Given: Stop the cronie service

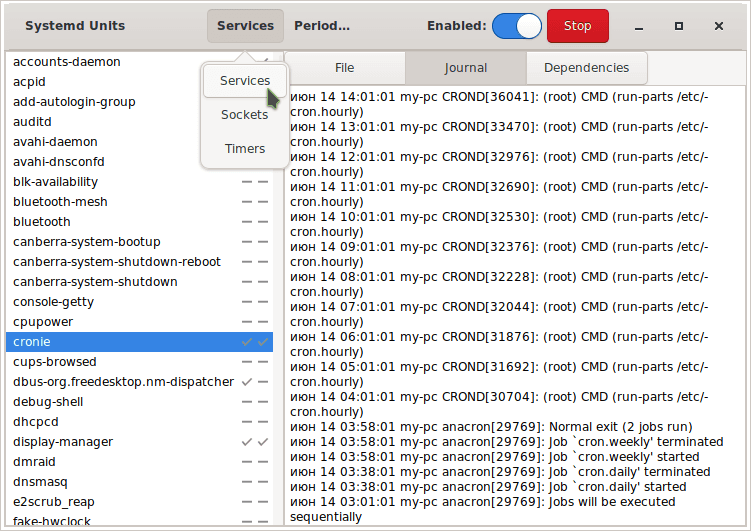Looking at the screenshot, I should click(578, 26).
